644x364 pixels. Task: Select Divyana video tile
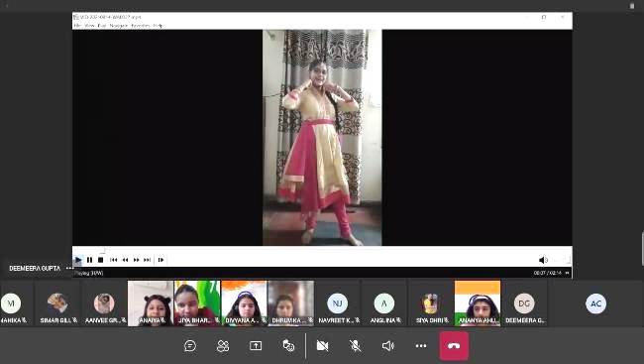(x=244, y=303)
